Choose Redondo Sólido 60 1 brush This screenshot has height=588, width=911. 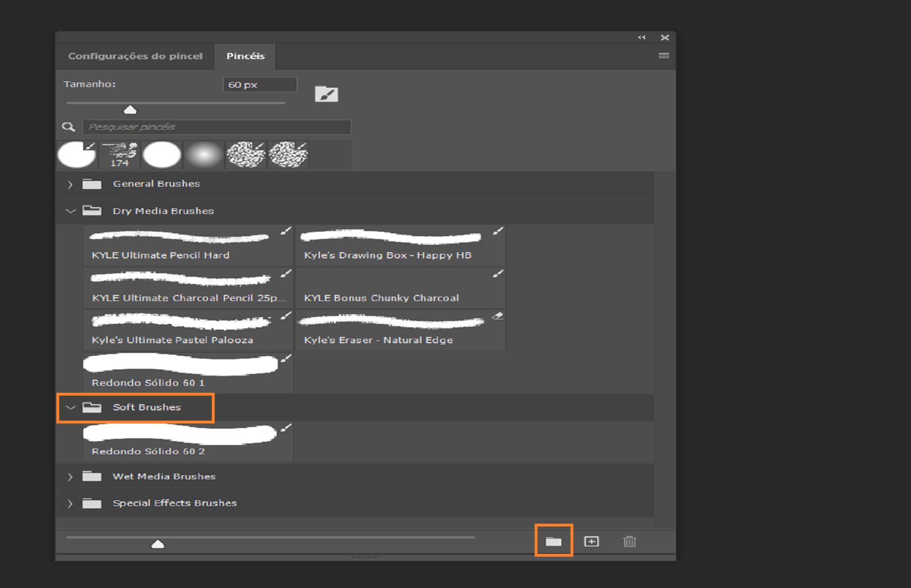pos(188,373)
